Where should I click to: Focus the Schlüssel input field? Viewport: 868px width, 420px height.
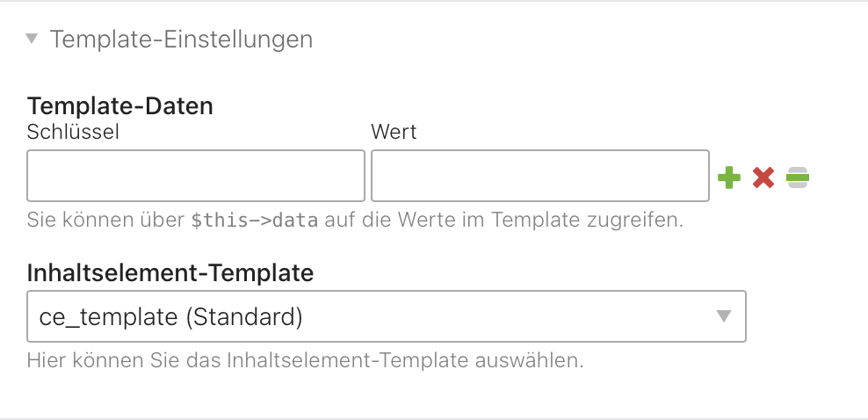point(196,176)
